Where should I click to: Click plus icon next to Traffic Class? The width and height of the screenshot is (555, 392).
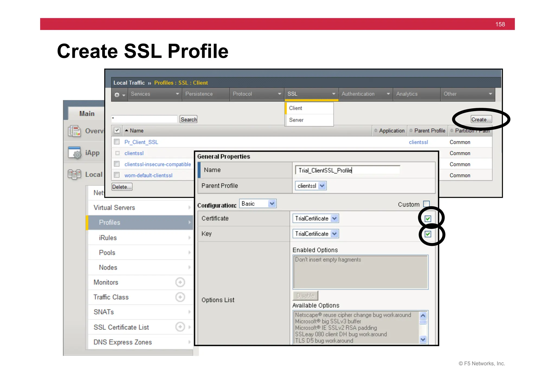[180, 297]
